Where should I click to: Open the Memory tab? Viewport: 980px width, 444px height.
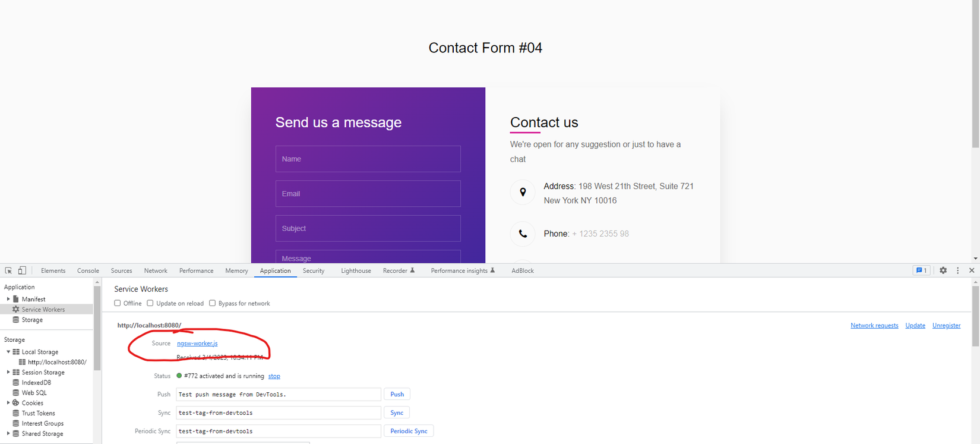236,270
